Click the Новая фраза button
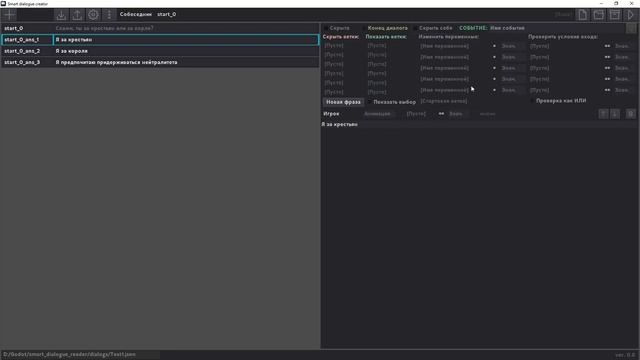 (343, 102)
